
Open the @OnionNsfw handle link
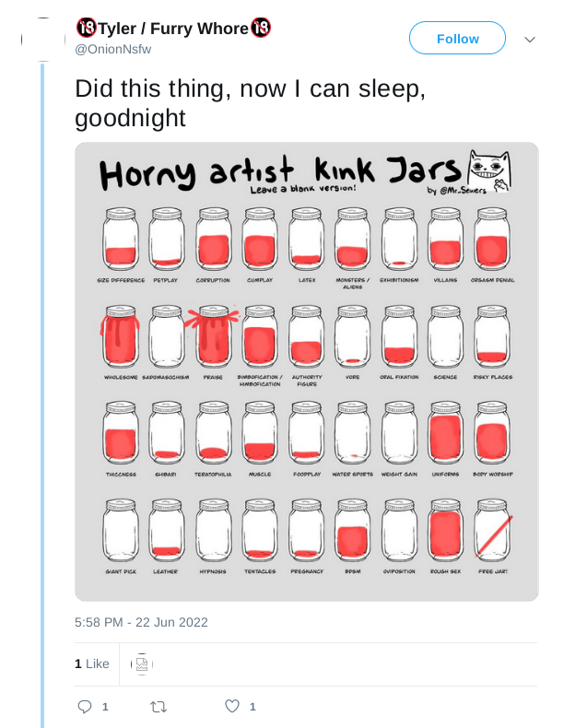[112, 49]
